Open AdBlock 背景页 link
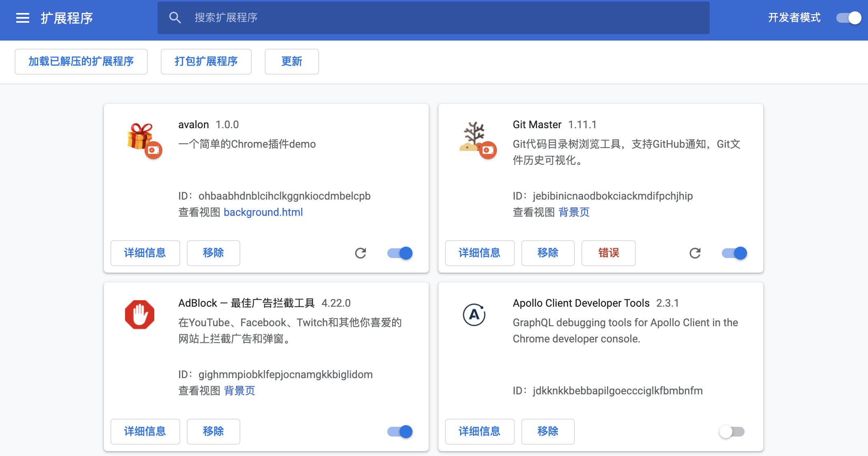The width and height of the screenshot is (868, 456). [239, 391]
